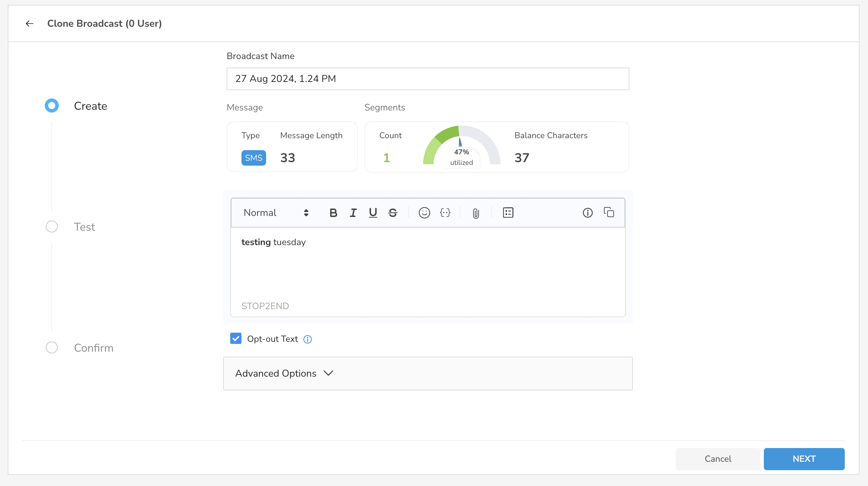The image size is (868, 486).
Task: Uncheck the Opt-out Text checkbox
Action: (x=236, y=339)
